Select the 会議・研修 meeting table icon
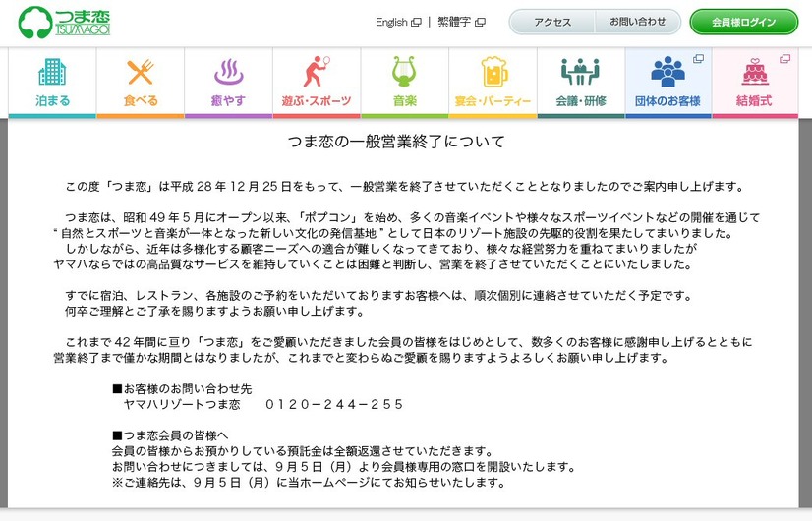The height and width of the screenshot is (521, 812). [x=581, y=72]
